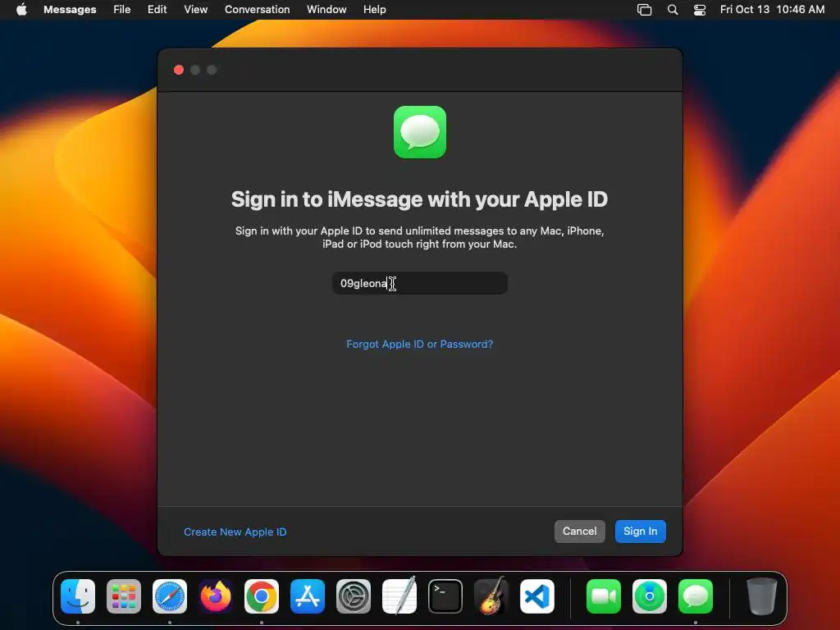
Task: Open the Edit menu
Action: coord(157,9)
